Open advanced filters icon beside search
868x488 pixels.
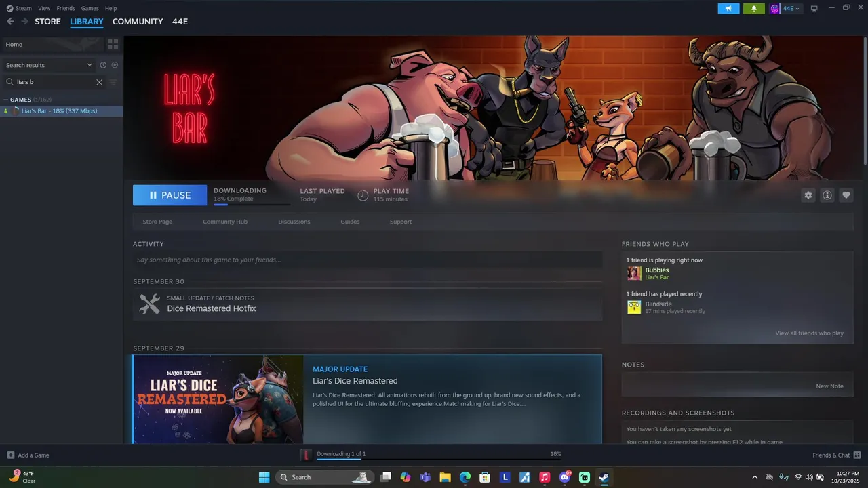[x=113, y=82]
